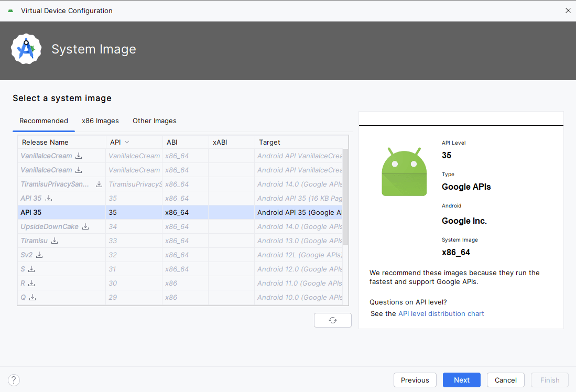Download the R system image
Image resolution: width=576 pixels, height=392 pixels.
pos(31,284)
